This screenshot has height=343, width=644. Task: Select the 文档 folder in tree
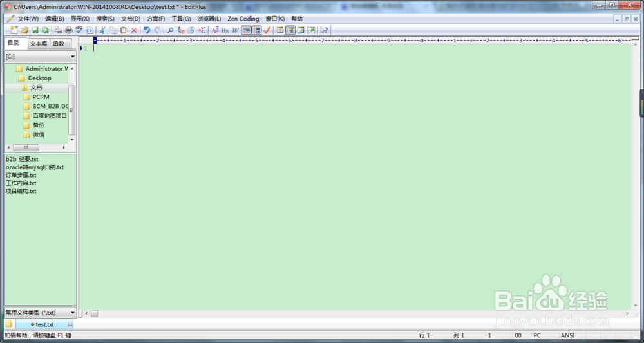(x=36, y=88)
